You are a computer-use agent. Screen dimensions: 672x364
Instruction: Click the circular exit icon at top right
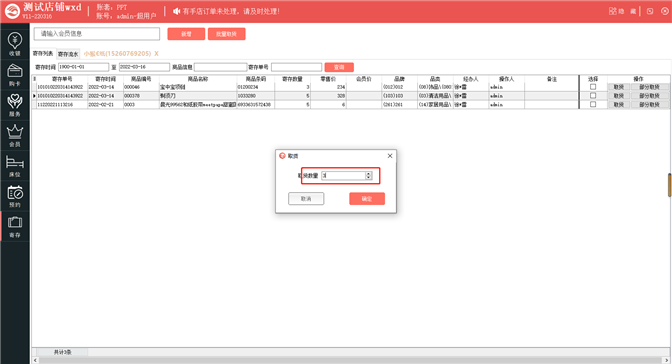pyautogui.click(x=664, y=11)
